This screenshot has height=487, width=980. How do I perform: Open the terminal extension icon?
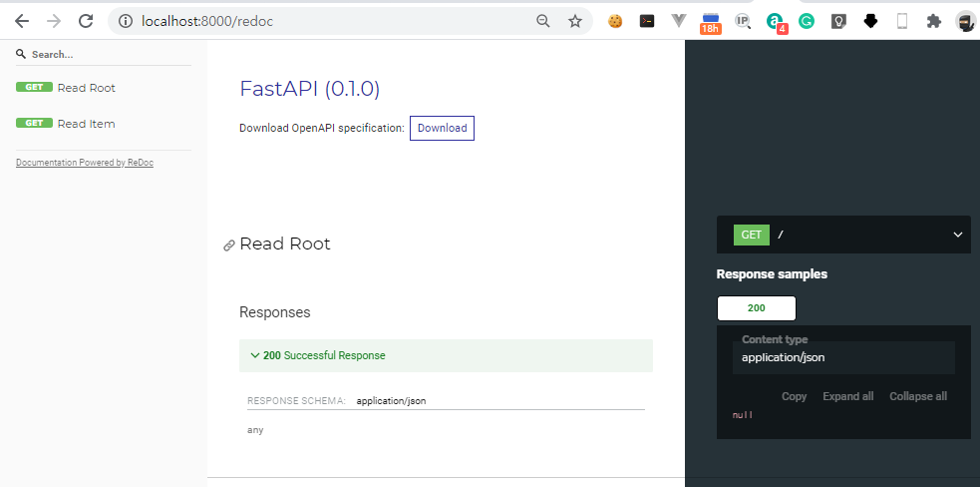click(647, 21)
